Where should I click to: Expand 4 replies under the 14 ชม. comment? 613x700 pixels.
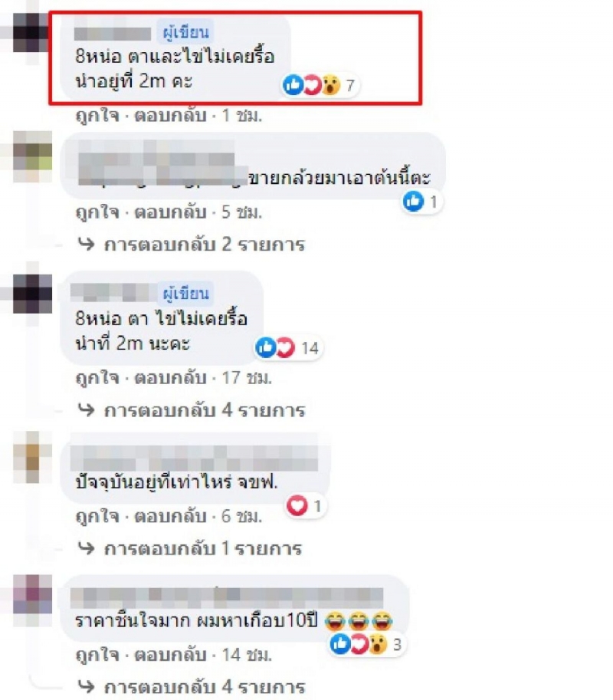coord(192,687)
